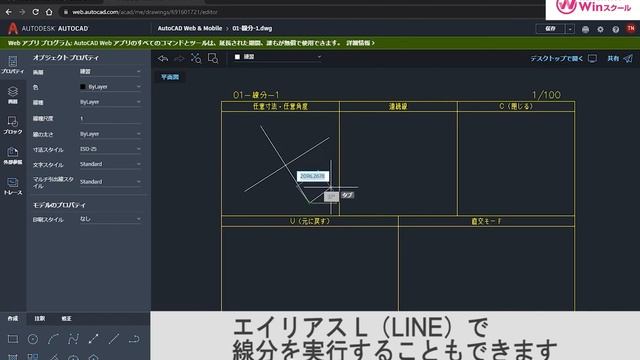The width and height of the screenshot is (640, 360).
Task: Select the Circle draw tool
Action: coord(33,339)
